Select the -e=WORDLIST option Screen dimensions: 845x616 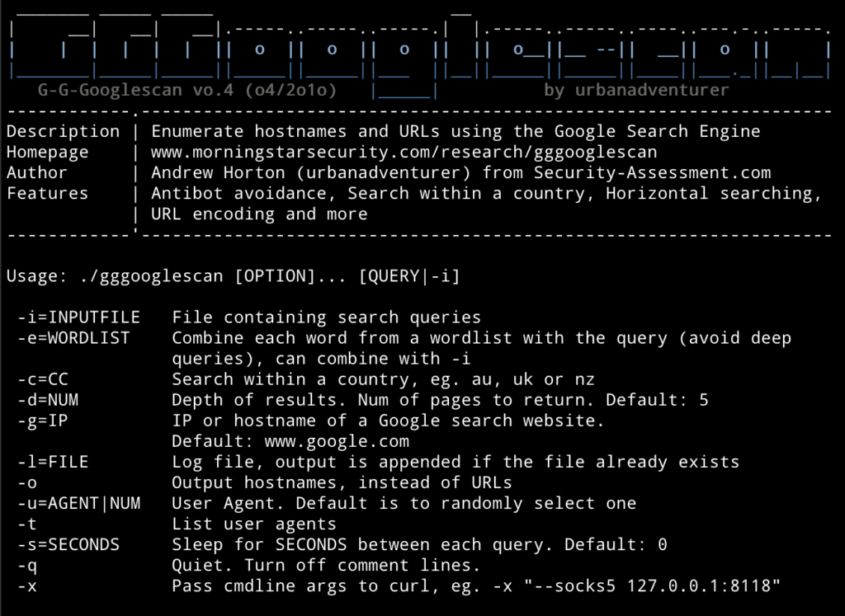tap(73, 338)
